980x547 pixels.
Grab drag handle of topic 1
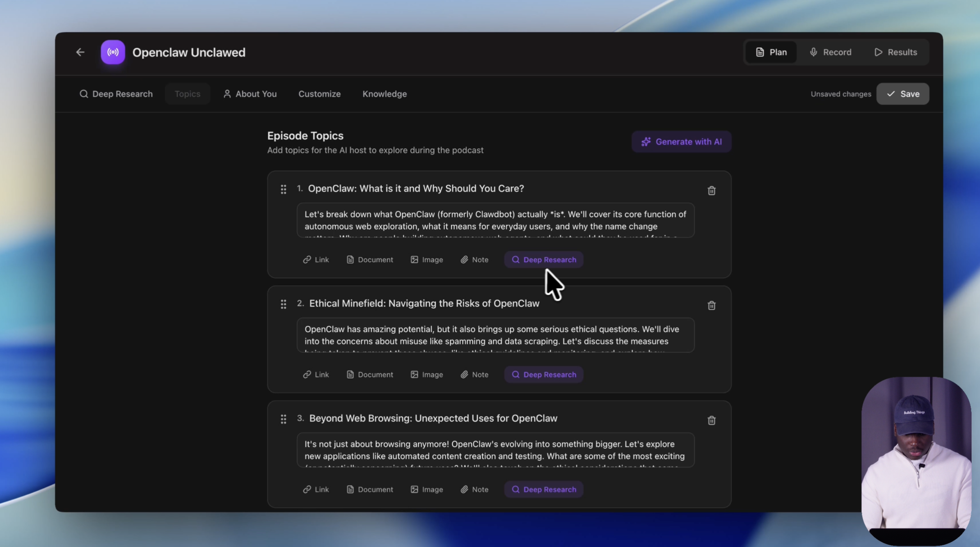click(x=283, y=189)
